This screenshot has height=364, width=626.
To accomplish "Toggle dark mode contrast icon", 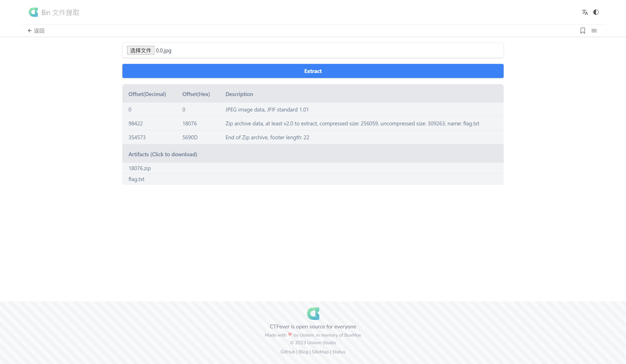I will (x=596, y=12).
